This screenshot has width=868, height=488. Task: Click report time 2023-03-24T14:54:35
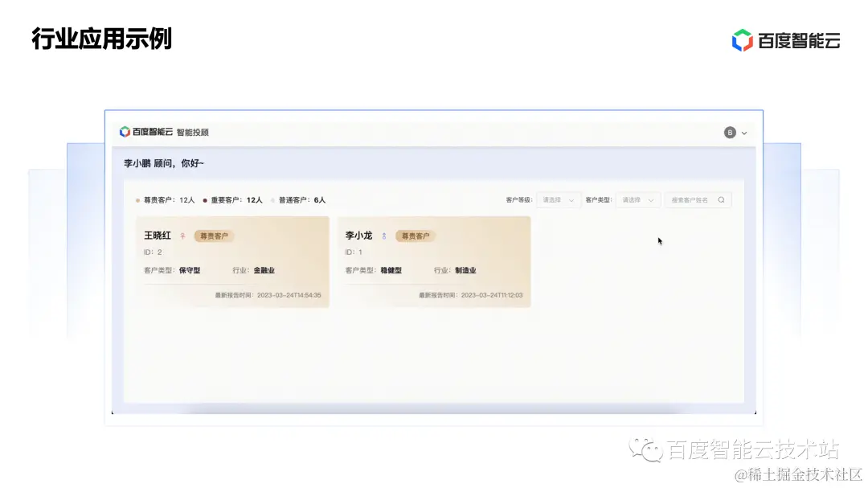[x=289, y=295]
